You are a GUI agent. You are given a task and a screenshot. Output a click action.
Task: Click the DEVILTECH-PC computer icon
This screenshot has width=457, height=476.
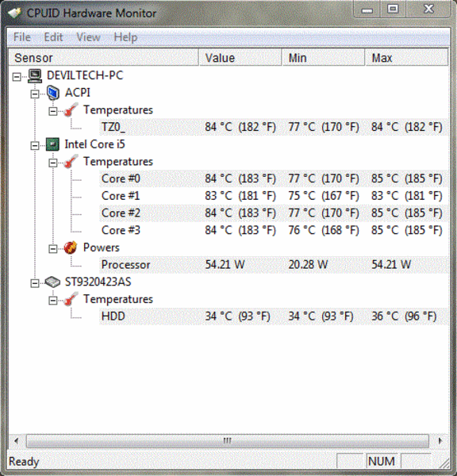tap(35, 76)
